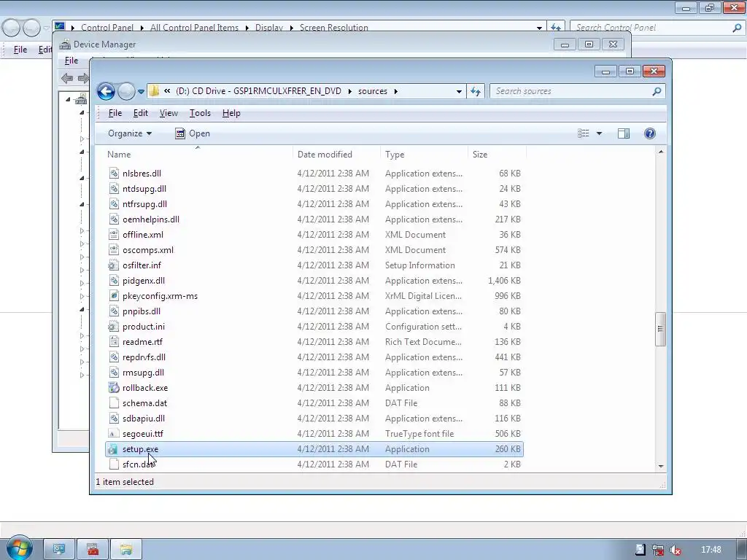Click Display breadcrumb in Control Panel window
The height and width of the screenshot is (560, 747).
(x=269, y=28)
